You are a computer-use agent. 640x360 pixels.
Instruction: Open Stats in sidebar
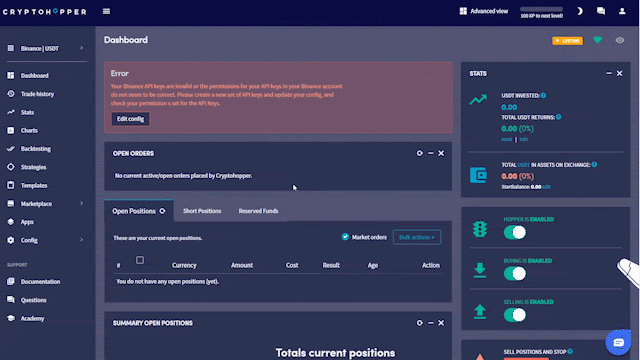(x=20, y=112)
